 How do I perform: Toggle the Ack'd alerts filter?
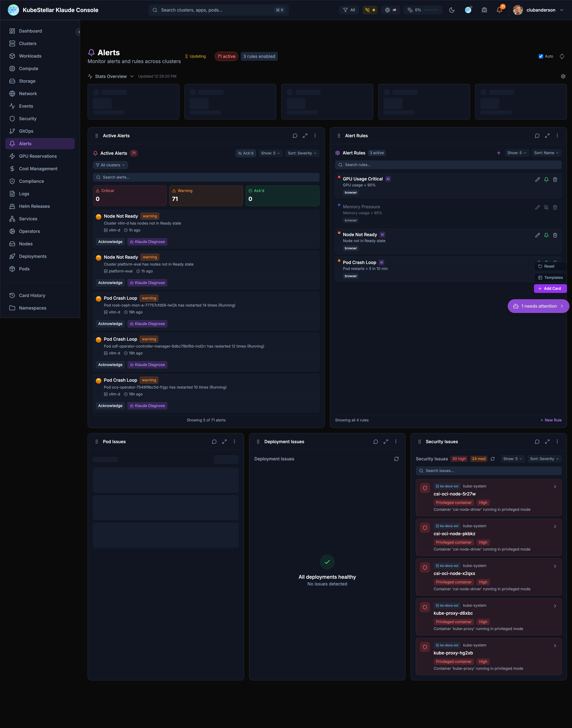[x=245, y=153]
